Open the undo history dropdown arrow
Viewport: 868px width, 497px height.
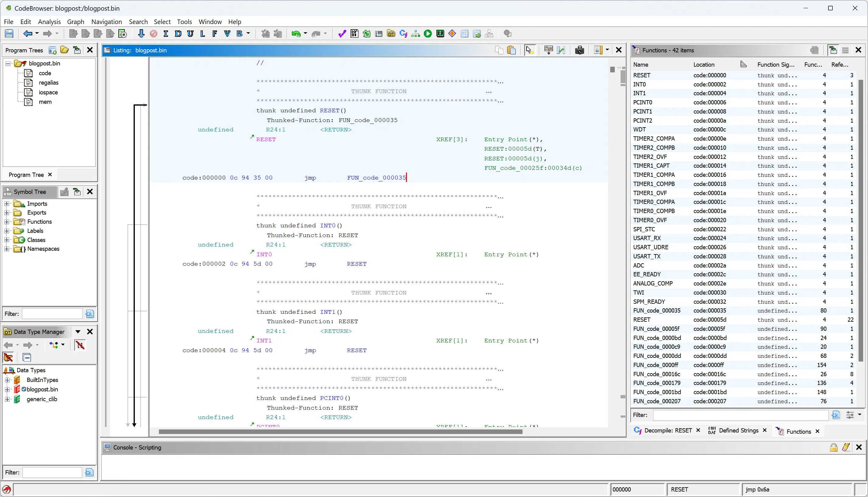pyautogui.click(x=305, y=33)
